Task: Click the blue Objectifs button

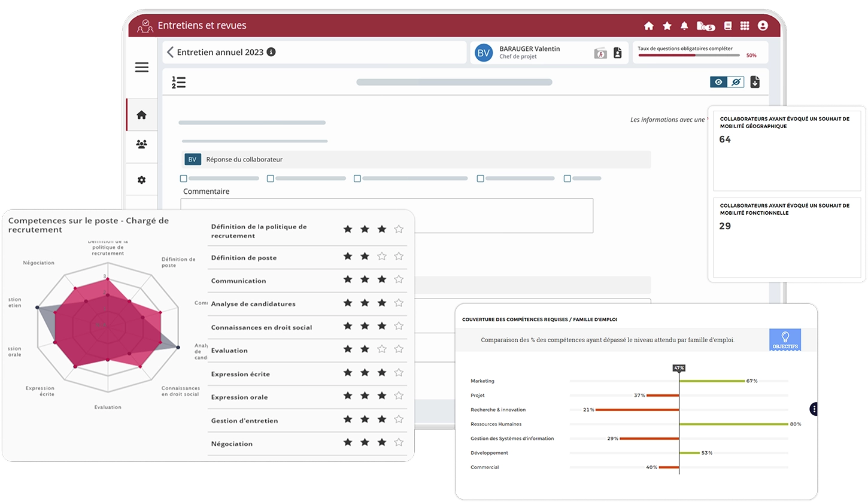Action: (x=785, y=340)
